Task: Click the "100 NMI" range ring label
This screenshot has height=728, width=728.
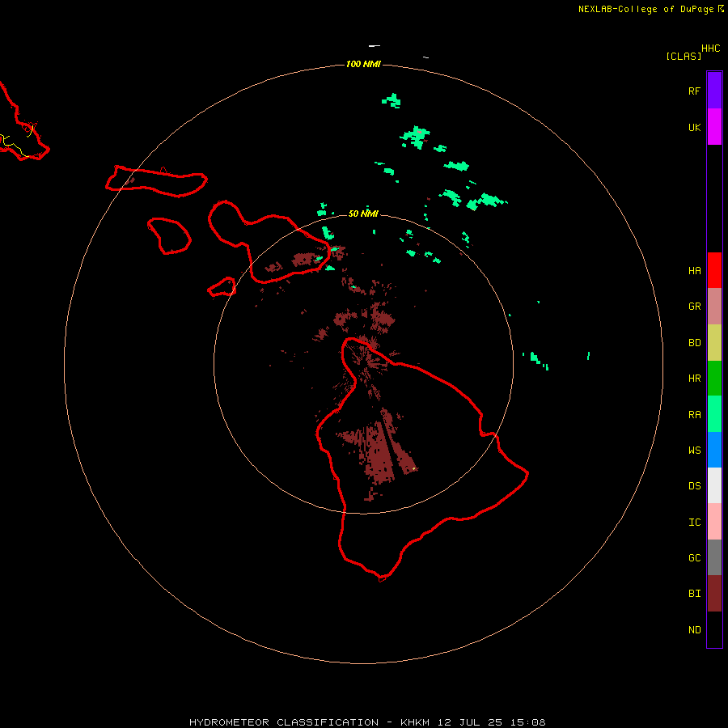Action: [x=363, y=64]
